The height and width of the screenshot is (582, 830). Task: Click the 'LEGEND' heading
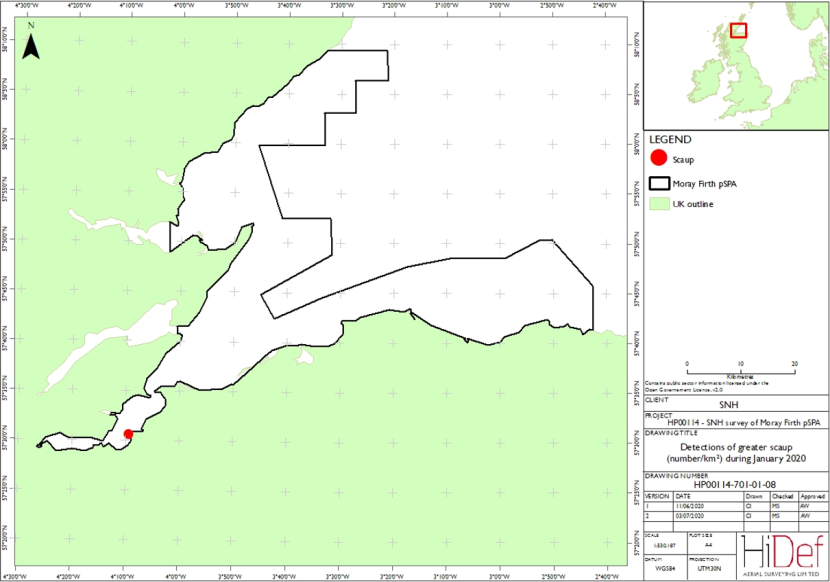click(670, 140)
